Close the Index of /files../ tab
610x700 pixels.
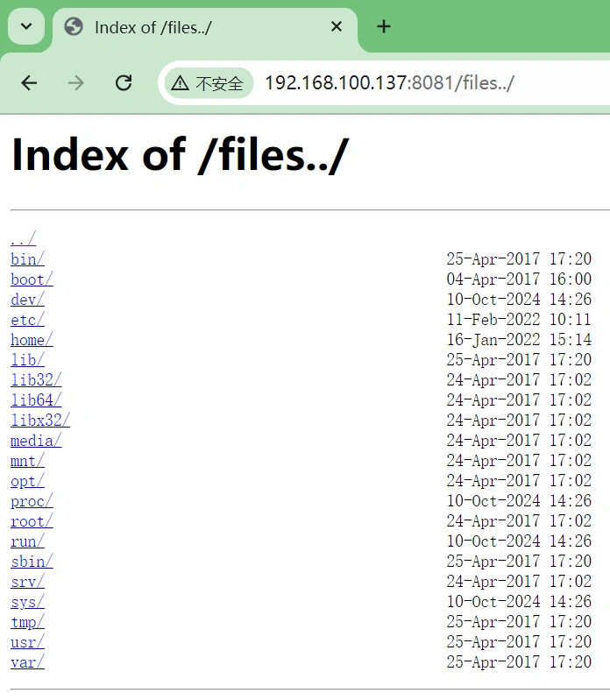(336, 27)
